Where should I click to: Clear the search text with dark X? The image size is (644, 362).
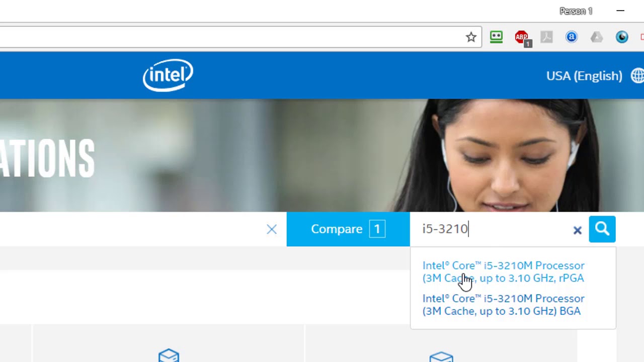578,230
